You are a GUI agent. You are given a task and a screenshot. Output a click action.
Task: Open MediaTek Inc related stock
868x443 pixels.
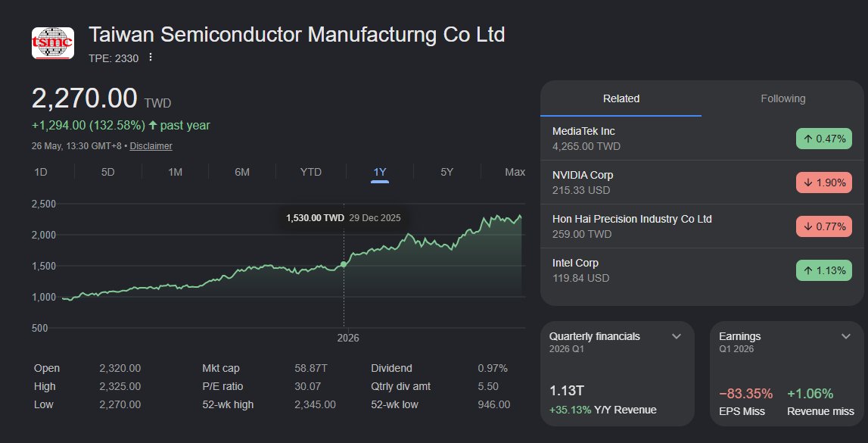702,139
